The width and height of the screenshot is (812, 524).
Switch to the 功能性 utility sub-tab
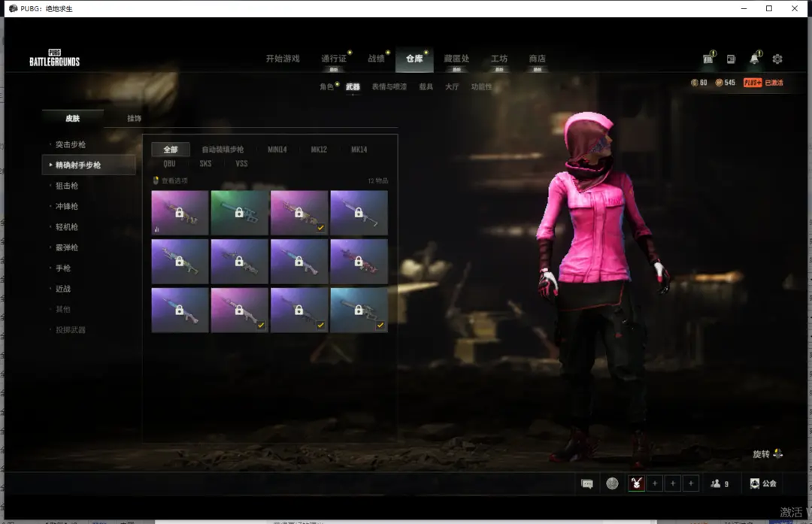click(481, 86)
